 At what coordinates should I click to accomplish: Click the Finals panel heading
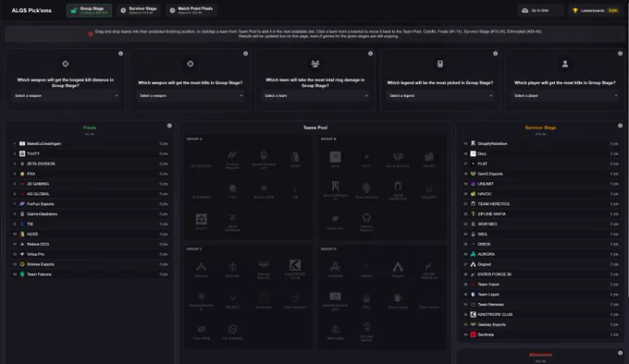click(90, 127)
